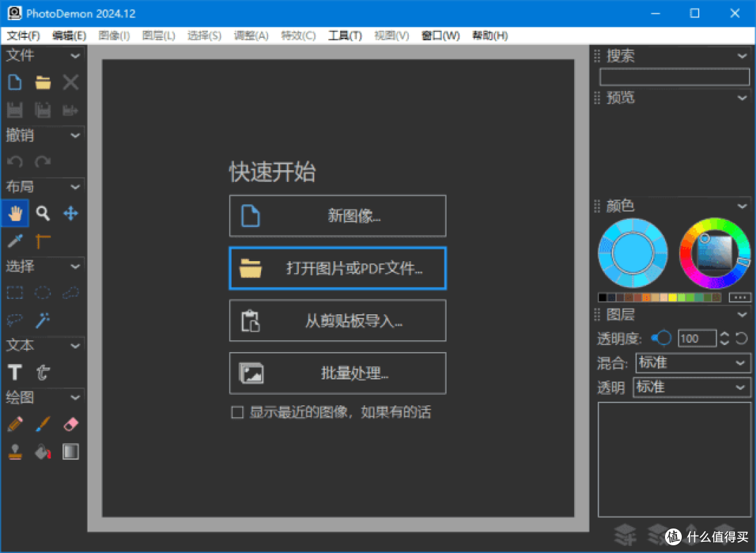The width and height of the screenshot is (756, 553).
Task: Open the 图像(I) menu
Action: pos(114,36)
